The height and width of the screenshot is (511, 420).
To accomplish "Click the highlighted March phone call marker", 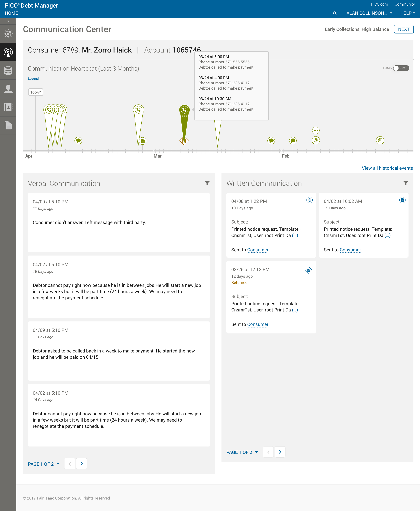I will [x=184, y=110].
